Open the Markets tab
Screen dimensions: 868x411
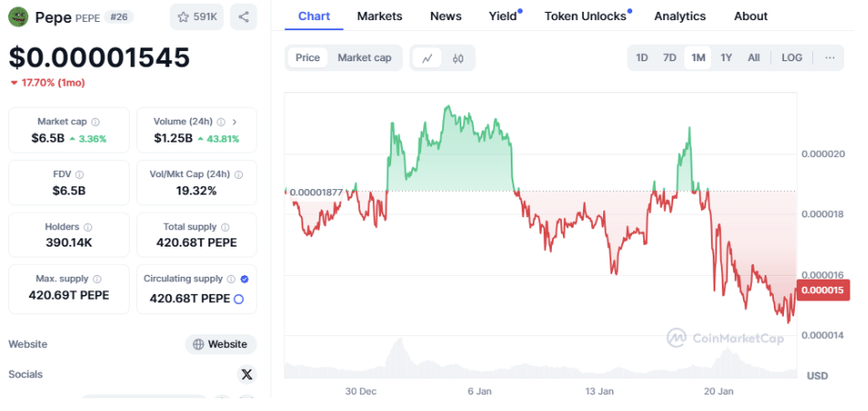tap(379, 16)
